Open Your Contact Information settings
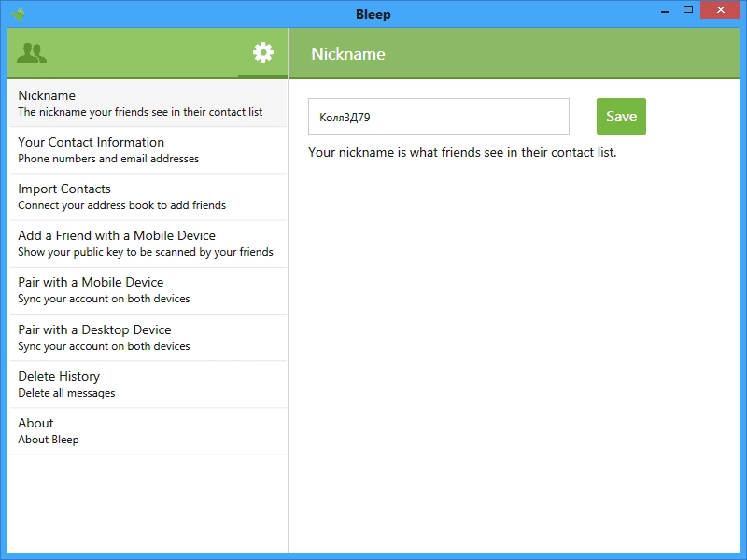The height and width of the screenshot is (560, 747). (x=148, y=150)
